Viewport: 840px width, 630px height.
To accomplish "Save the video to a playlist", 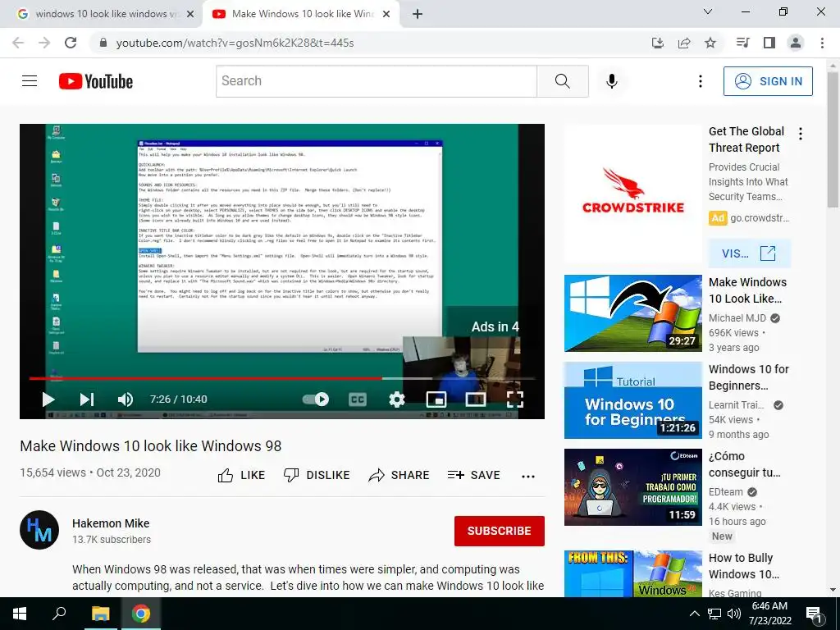I will [474, 475].
